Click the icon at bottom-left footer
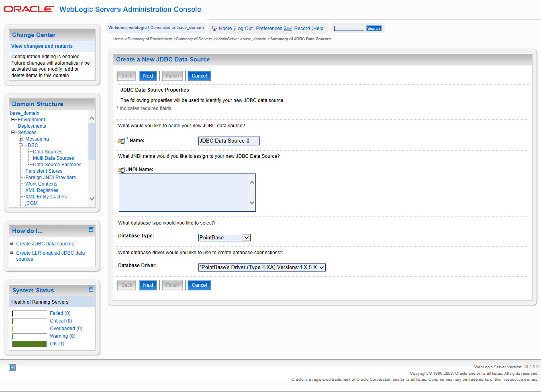The width and height of the screenshot is (541, 392). pyautogui.click(x=12, y=367)
